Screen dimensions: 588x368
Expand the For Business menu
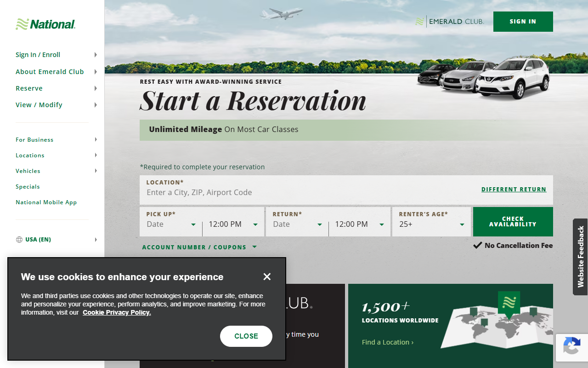(57, 140)
